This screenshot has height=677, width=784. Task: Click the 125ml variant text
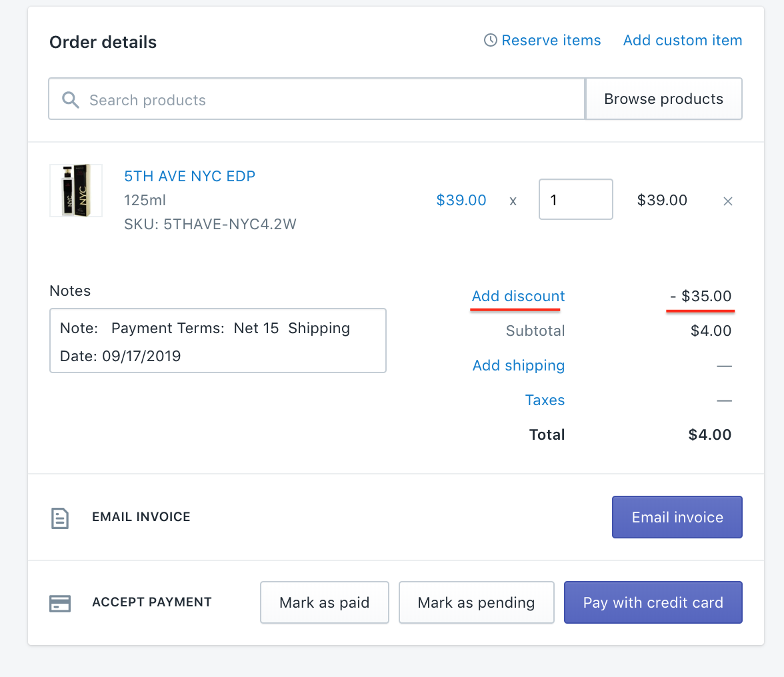point(145,200)
